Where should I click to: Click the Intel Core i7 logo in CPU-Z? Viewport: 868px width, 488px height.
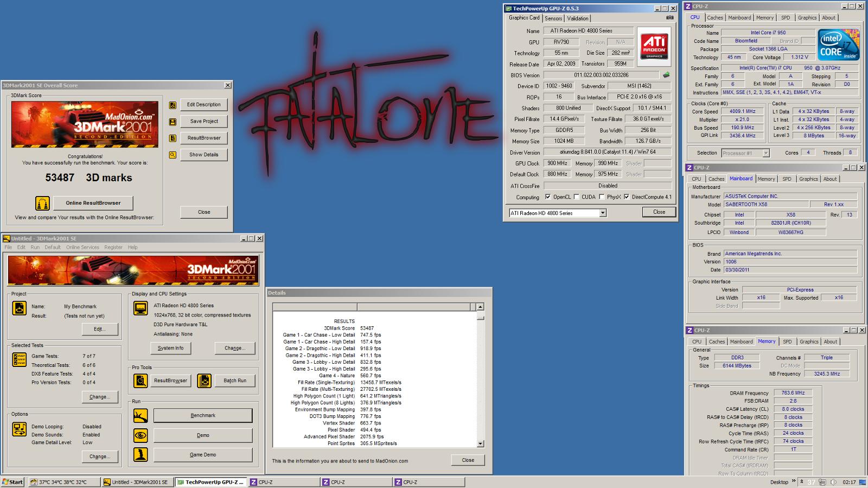tap(839, 45)
